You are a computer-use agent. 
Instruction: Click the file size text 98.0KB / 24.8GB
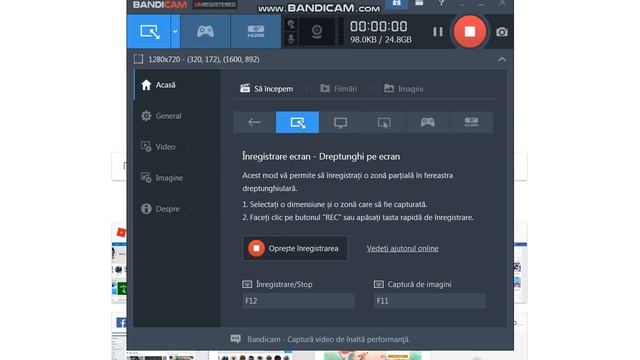(x=381, y=40)
